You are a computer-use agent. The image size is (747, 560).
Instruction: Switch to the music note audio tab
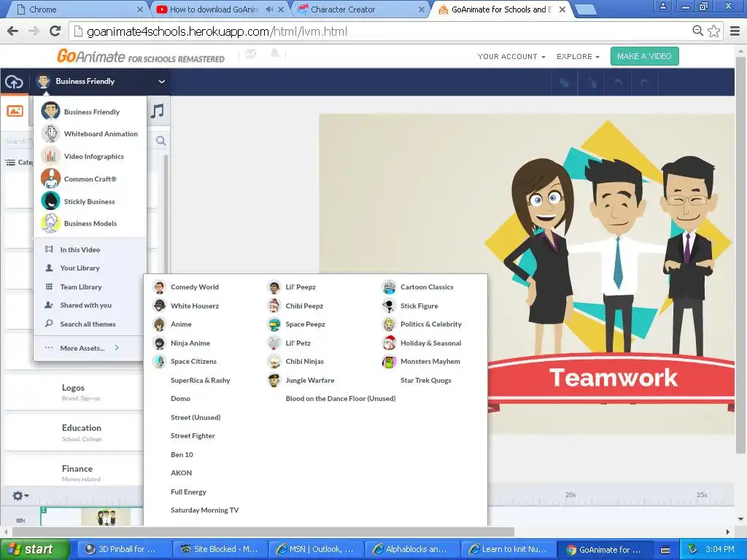[x=158, y=112]
